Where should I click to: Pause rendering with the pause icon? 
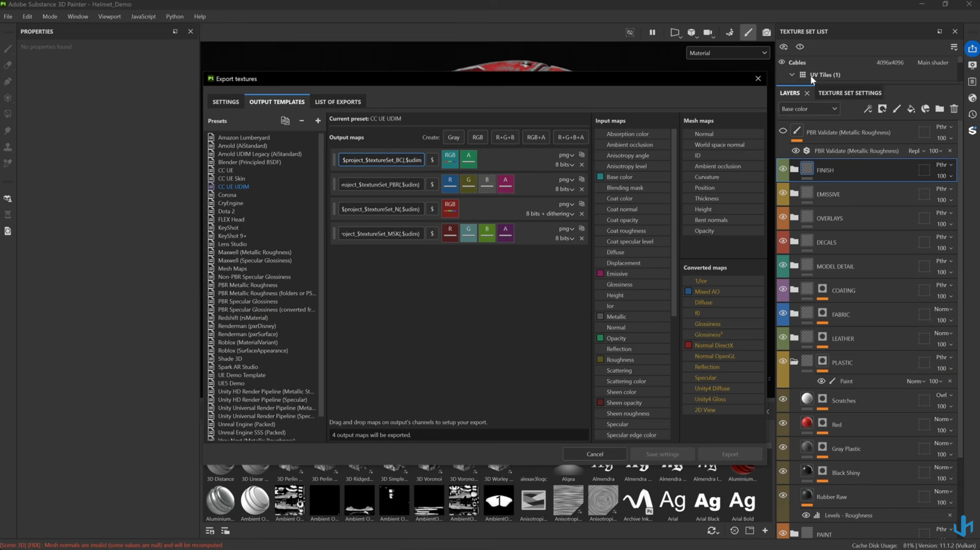[652, 33]
